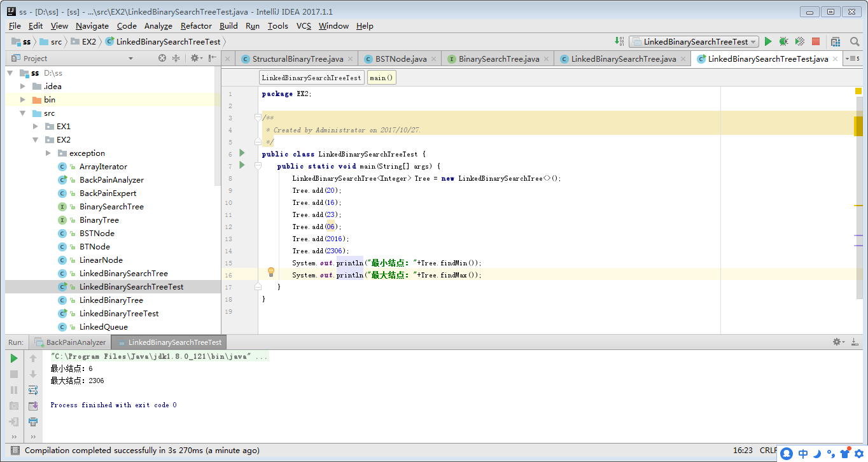Run with coverage from the toolbar
The width and height of the screenshot is (868, 462).
pos(800,41)
